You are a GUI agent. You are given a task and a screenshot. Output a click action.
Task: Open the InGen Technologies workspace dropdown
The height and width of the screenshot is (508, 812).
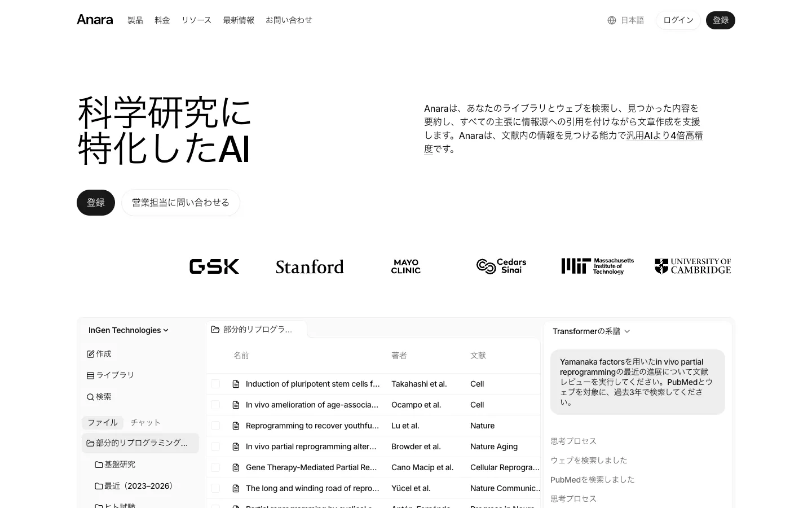pos(129,330)
